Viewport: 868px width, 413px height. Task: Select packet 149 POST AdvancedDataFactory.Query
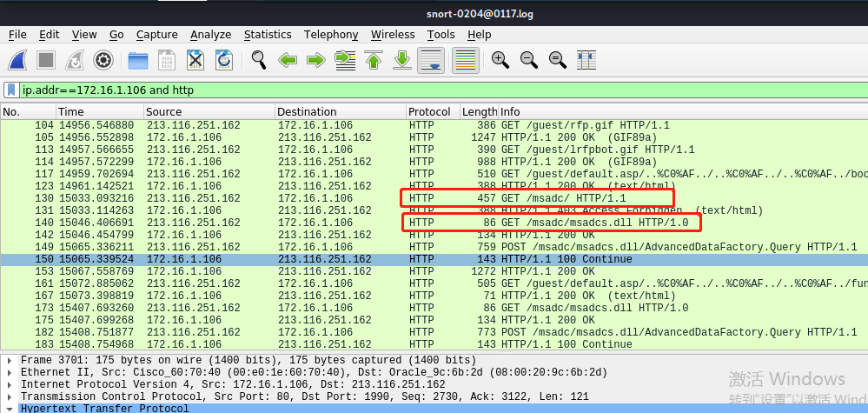434,247
